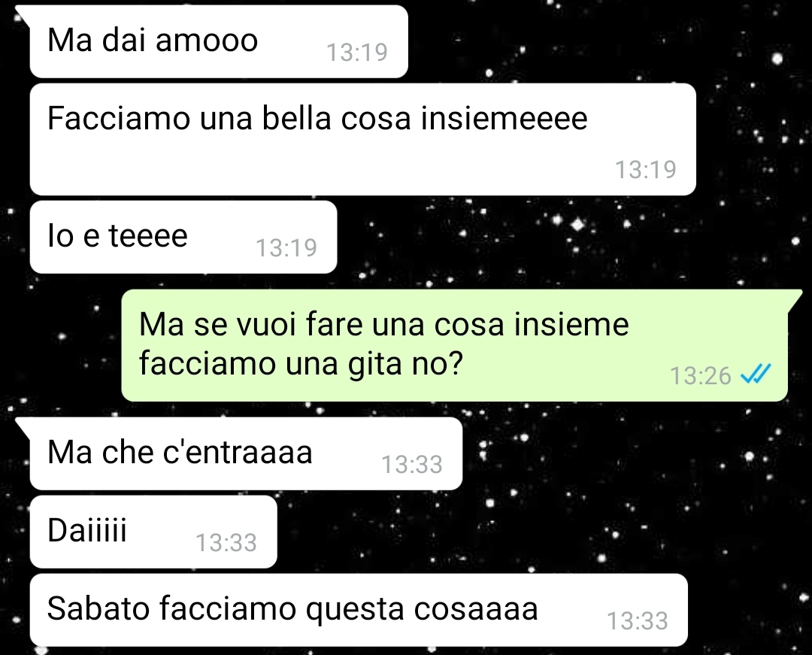Image resolution: width=812 pixels, height=655 pixels.
Task: Select the green 'facciamo una gita no?' message
Action: click(454, 345)
